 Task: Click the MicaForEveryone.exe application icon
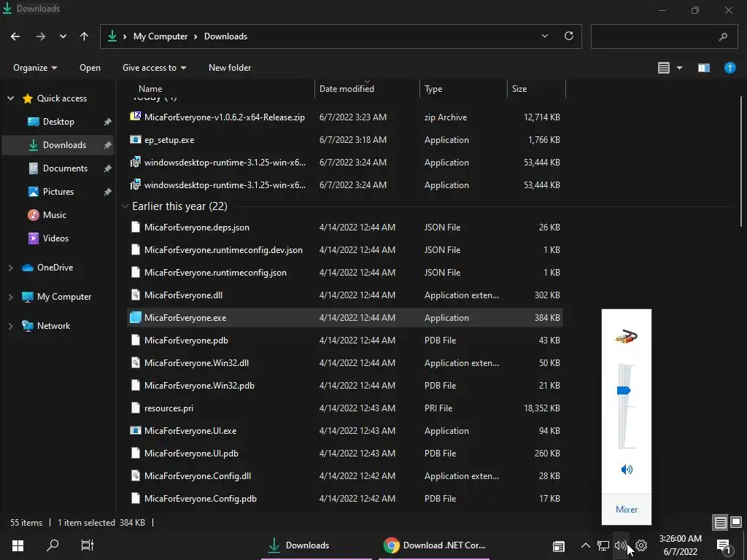tap(135, 317)
